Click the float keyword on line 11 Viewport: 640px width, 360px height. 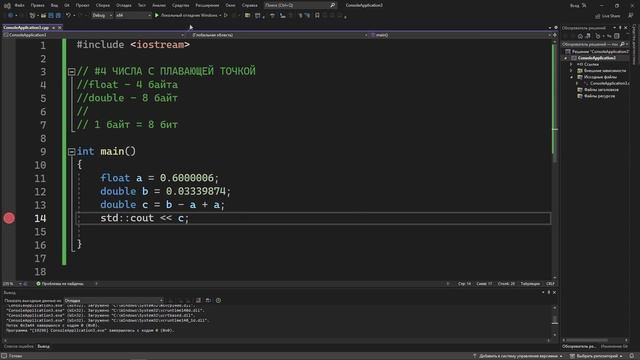115,178
